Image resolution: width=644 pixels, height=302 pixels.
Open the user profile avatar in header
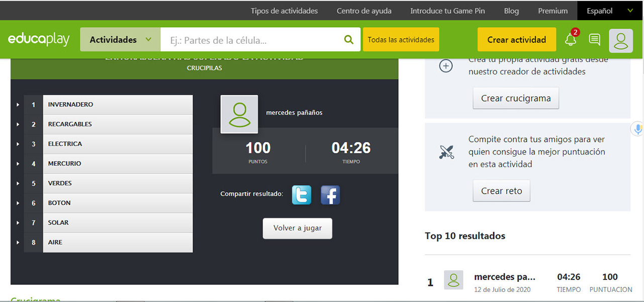point(621,41)
